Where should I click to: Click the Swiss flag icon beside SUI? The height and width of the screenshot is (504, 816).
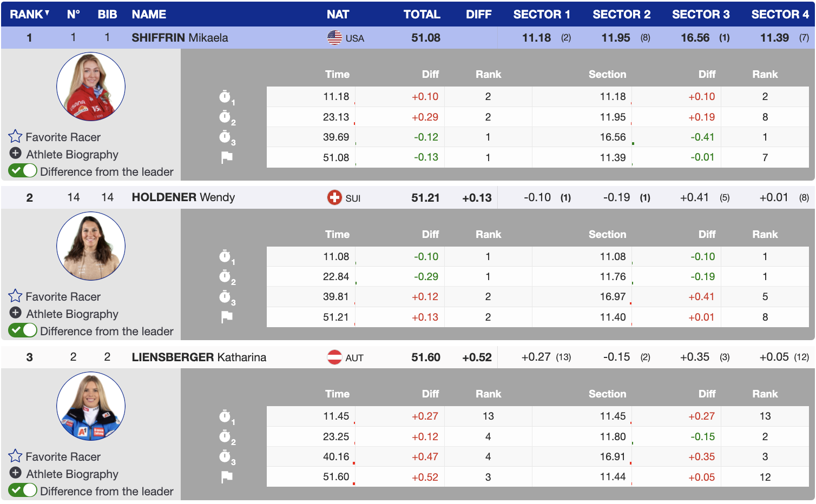pyautogui.click(x=334, y=197)
